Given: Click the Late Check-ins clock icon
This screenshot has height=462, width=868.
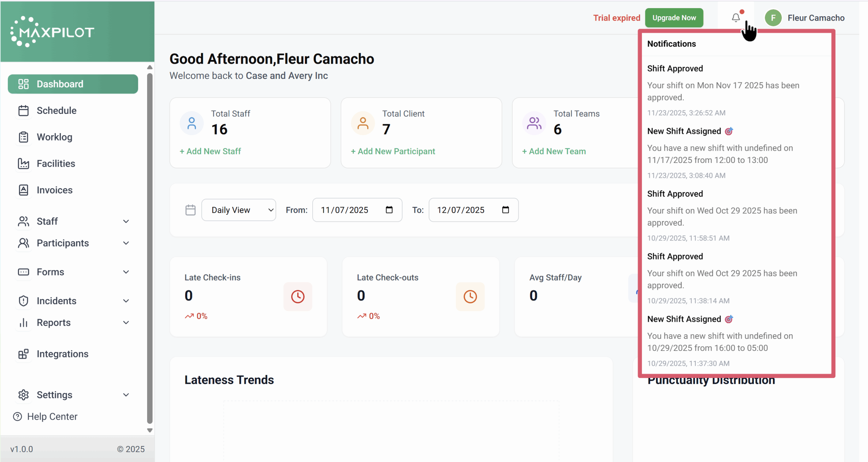Looking at the screenshot, I should pos(298,296).
